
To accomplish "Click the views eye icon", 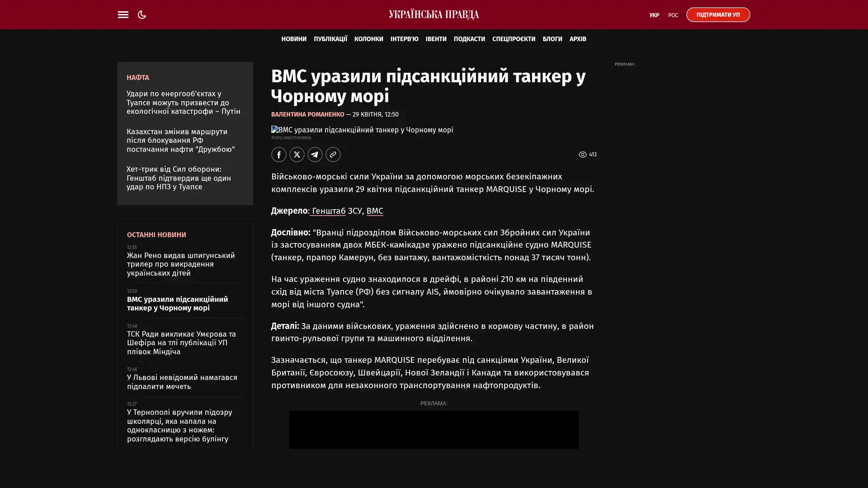I will (x=583, y=155).
